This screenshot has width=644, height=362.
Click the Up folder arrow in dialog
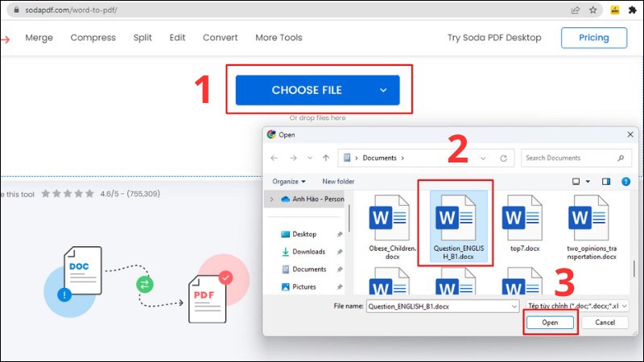[325, 158]
